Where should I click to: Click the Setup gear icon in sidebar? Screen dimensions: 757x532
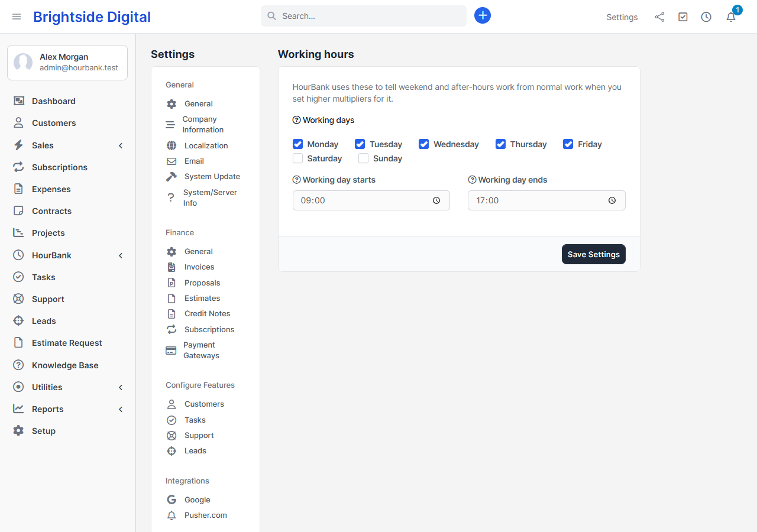pyautogui.click(x=19, y=431)
